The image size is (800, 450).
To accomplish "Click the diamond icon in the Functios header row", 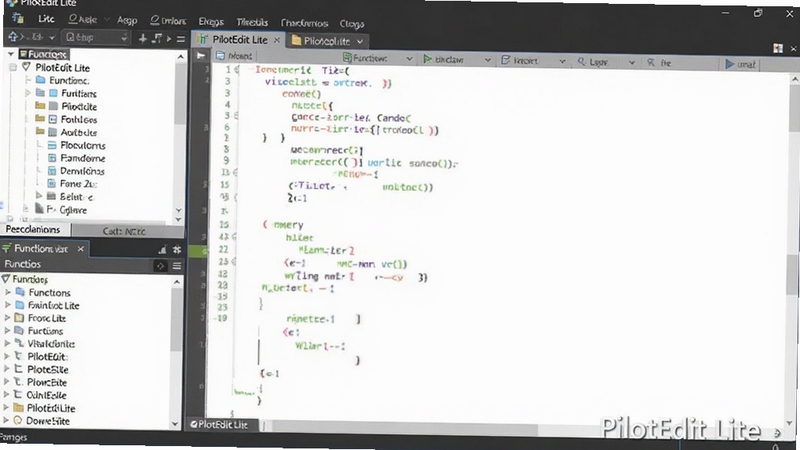I will (x=160, y=266).
